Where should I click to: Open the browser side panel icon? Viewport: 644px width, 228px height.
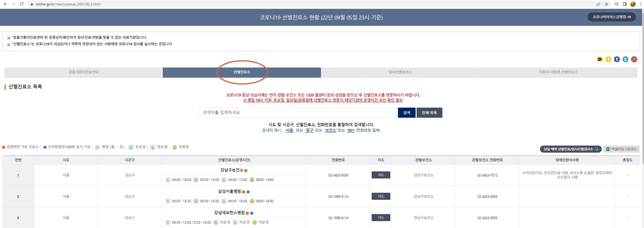pyautogui.click(x=624, y=4)
